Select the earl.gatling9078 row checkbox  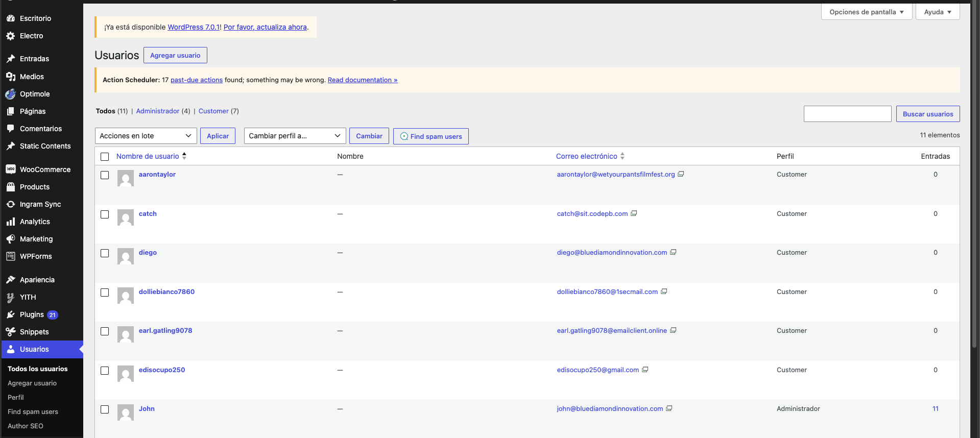[x=105, y=331]
